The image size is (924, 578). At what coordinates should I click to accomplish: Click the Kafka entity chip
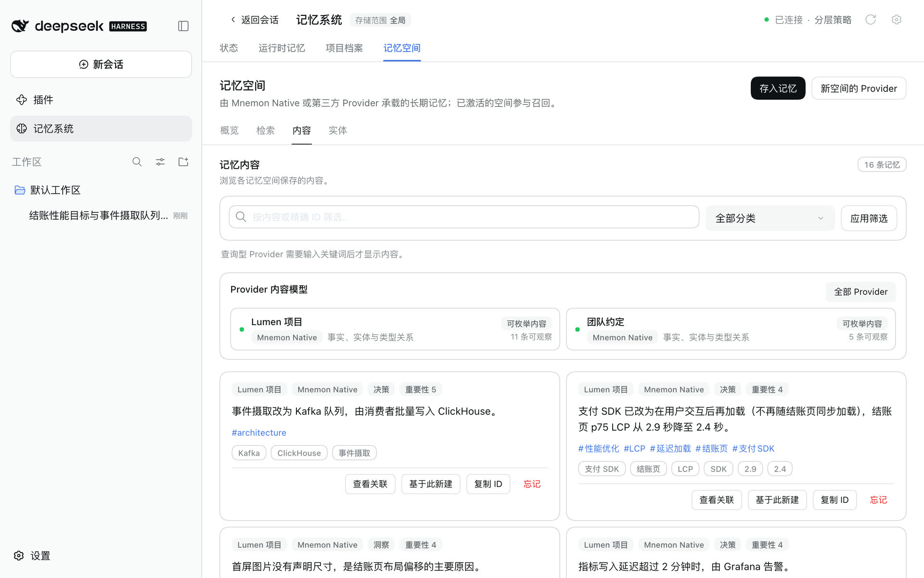tap(249, 453)
